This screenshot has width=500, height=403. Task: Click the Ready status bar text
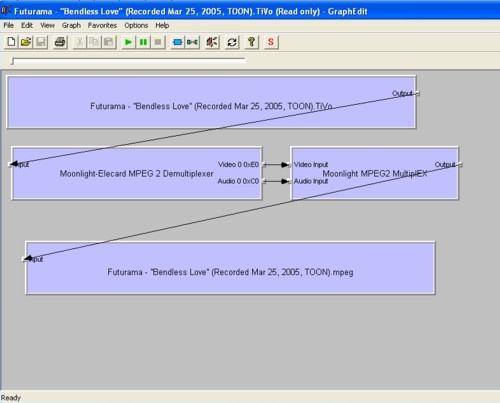pos(11,398)
